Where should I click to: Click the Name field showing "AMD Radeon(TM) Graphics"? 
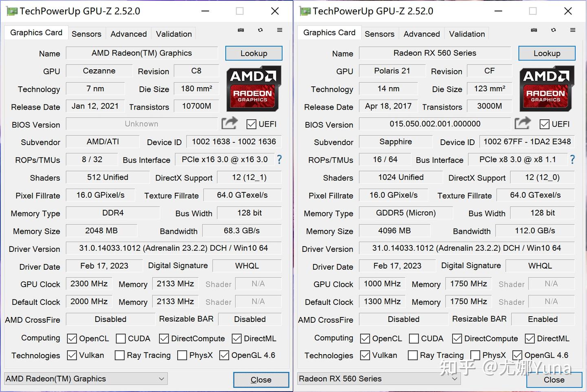pos(142,53)
